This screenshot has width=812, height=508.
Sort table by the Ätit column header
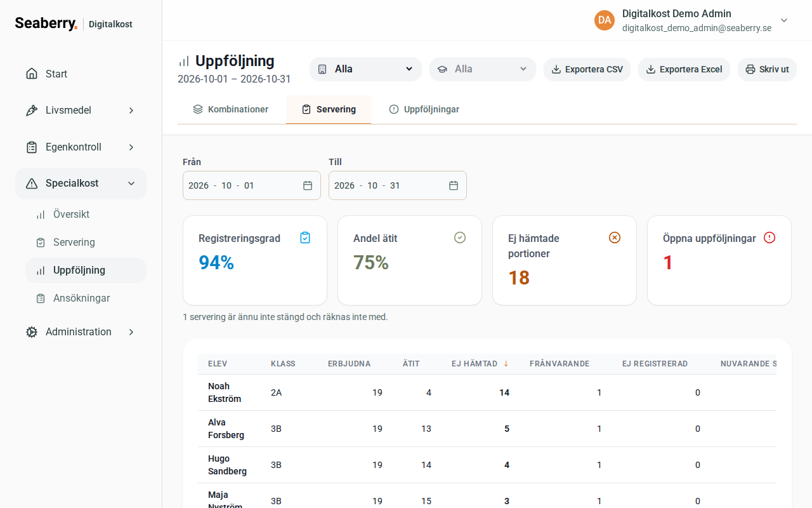click(411, 364)
